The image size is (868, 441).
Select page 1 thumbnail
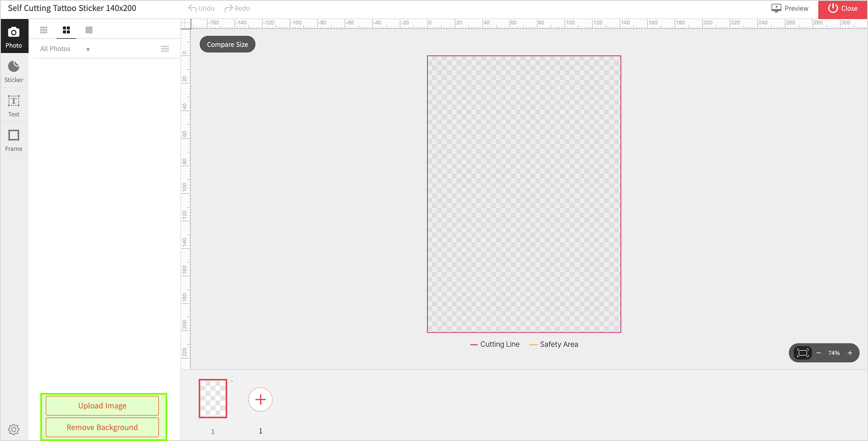point(213,399)
